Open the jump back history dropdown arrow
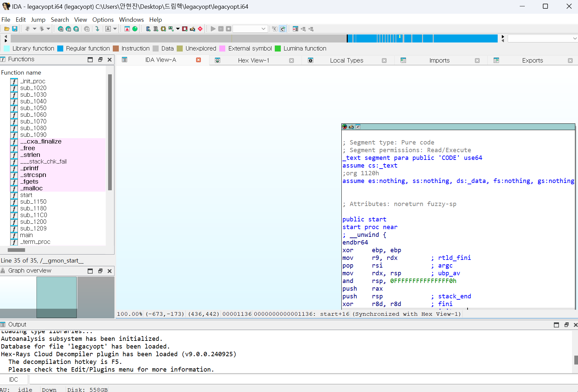Viewport: 578px width, 392px height. [x=34, y=29]
